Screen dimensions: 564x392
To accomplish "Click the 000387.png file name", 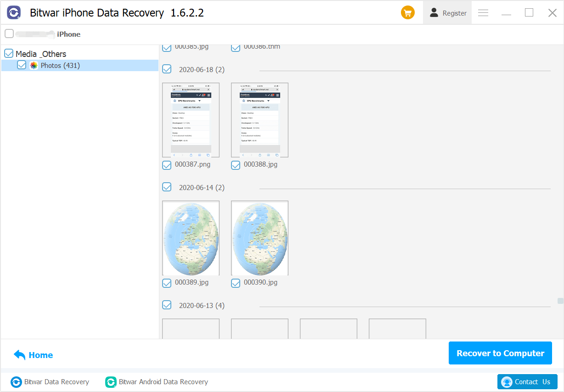I will pos(193,164).
